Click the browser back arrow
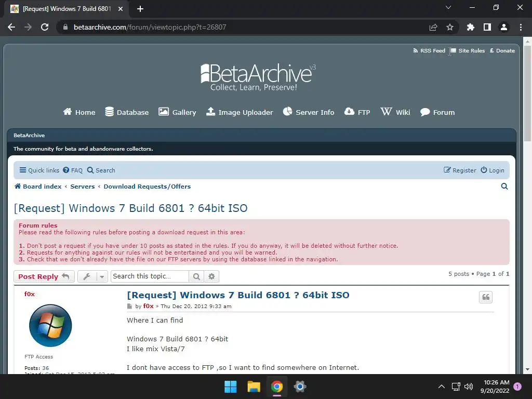Image resolution: width=532 pixels, height=399 pixels. [11, 27]
